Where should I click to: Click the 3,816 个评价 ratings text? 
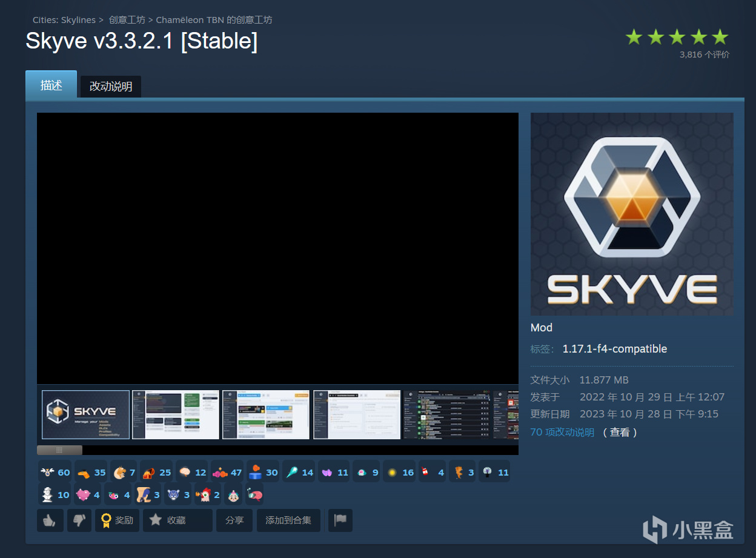pos(705,55)
